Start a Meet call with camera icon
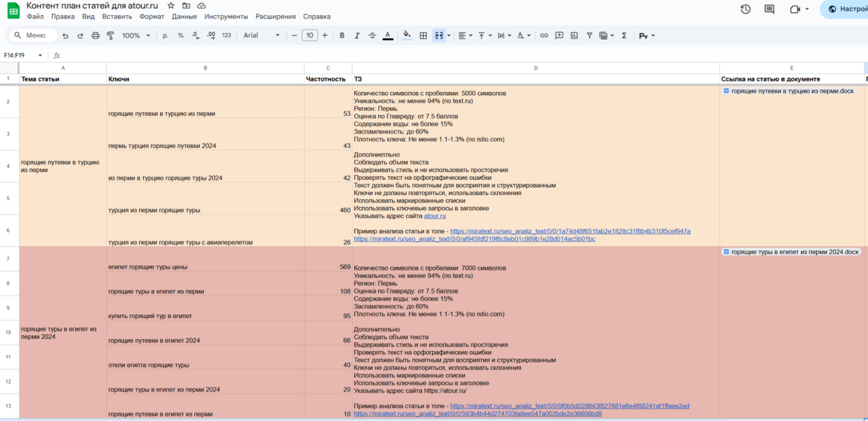This screenshot has height=421, width=868. point(795,9)
